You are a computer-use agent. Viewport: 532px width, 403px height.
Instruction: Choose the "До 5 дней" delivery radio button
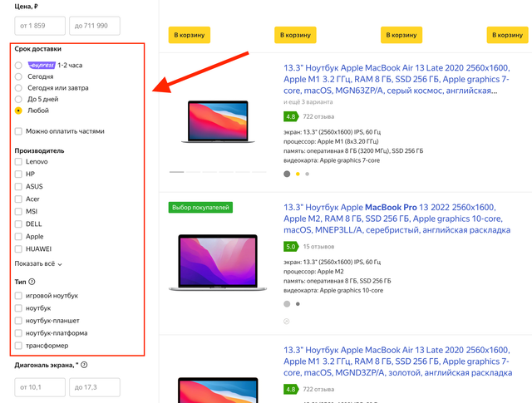[19, 99]
